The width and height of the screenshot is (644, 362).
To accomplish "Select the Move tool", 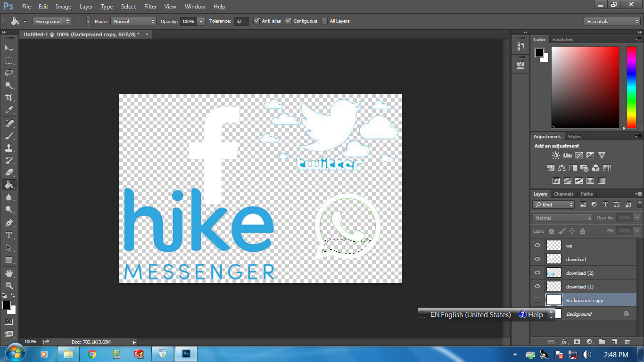I will (9, 49).
